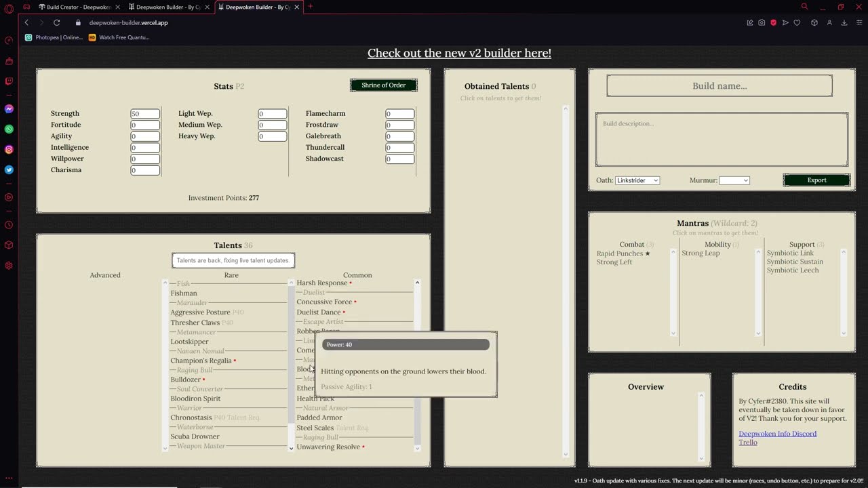Open the ad blocker shield icon
This screenshot has height=488, width=868.
(773, 22)
